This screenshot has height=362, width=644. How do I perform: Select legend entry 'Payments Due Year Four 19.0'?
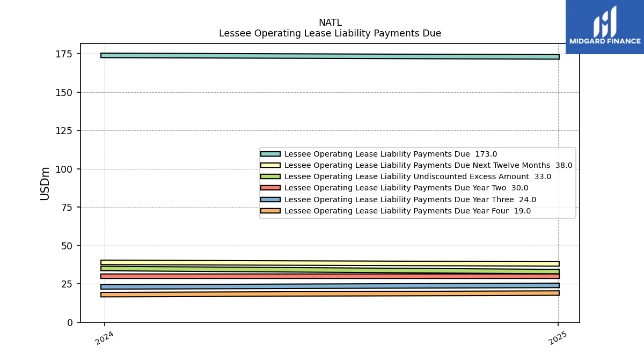point(407,211)
